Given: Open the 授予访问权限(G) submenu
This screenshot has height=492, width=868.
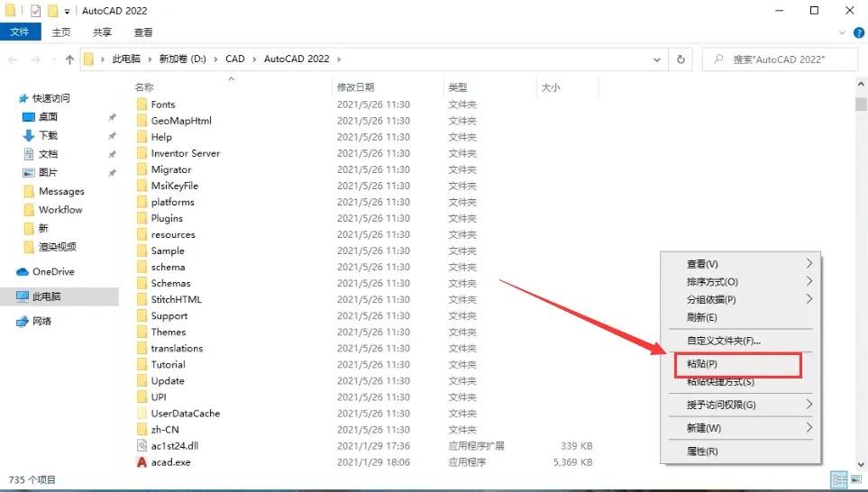Looking at the screenshot, I should 741,405.
